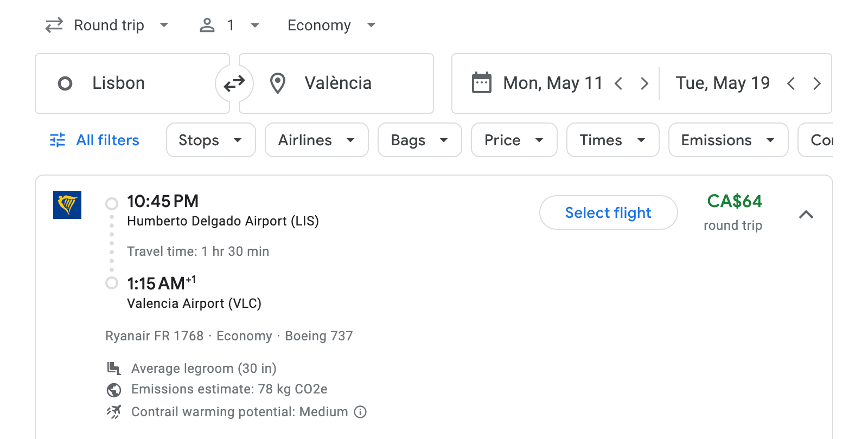Click the arrival circle marker at 1:15 AM
Image resolution: width=868 pixels, height=439 pixels.
(x=112, y=283)
